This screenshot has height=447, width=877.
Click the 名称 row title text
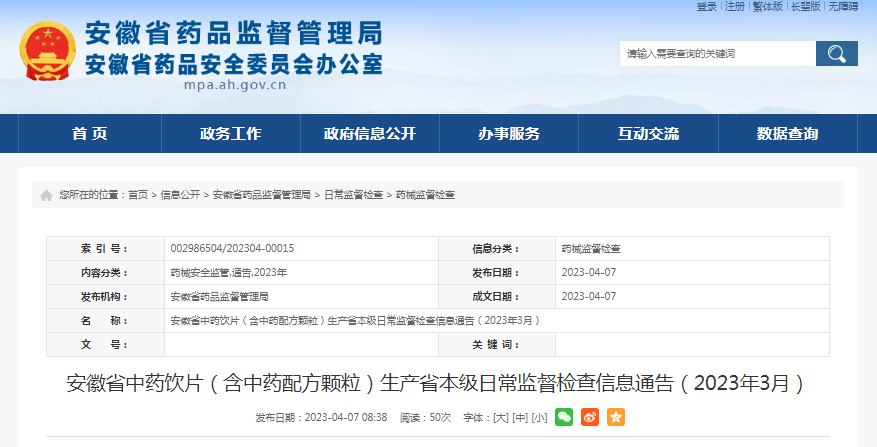[x=356, y=321]
